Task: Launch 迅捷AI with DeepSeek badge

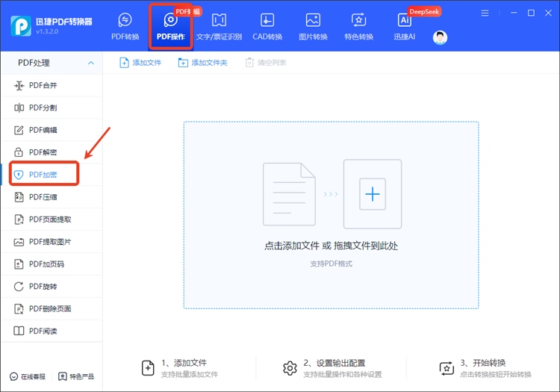Action: pos(405,27)
